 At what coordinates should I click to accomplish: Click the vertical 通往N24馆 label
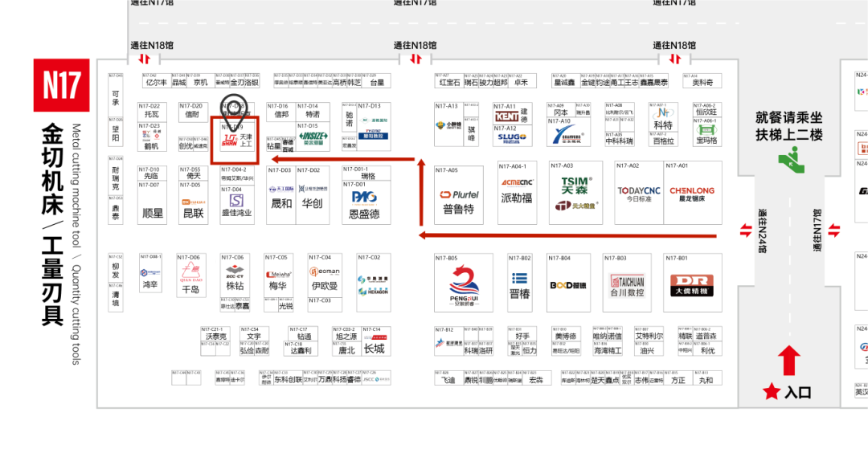tap(762, 231)
